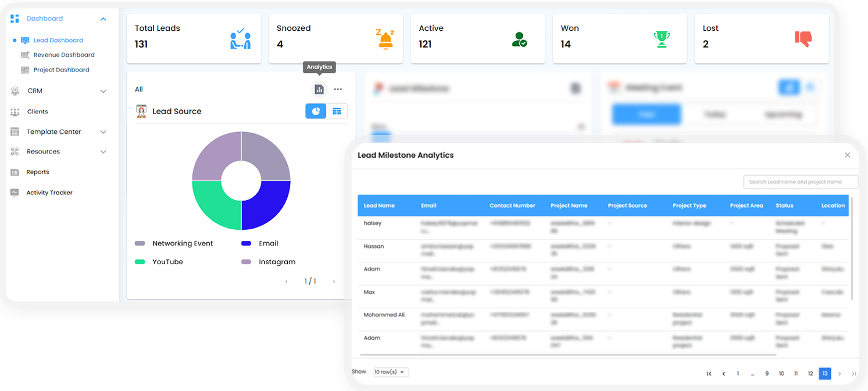Click the Clients people icon
Image resolution: width=868 pixels, height=391 pixels.
click(15, 112)
